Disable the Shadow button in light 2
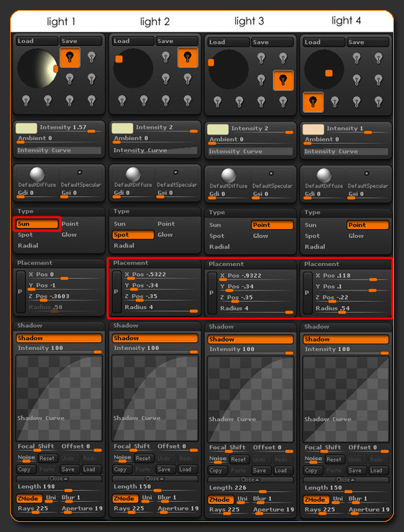The height and width of the screenshot is (532, 404). coord(155,338)
